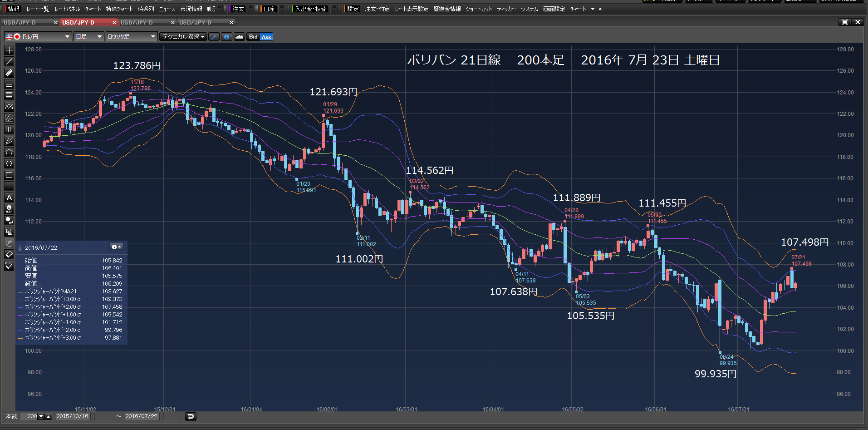Image resolution: width=868 pixels, height=430 pixels.
Task: Click the 証拠金情報 toolbar item
Action: pyautogui.click(x=447, y=9)
